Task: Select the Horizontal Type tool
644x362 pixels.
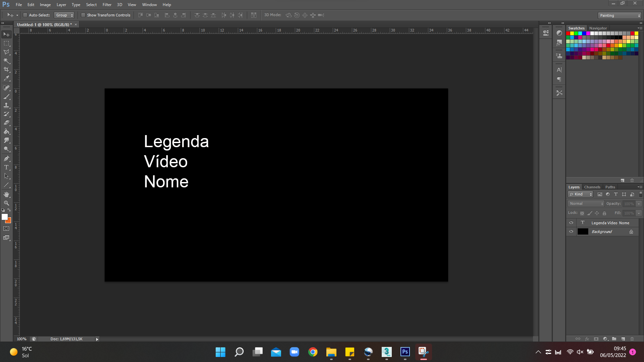Action: pos(6,167)
